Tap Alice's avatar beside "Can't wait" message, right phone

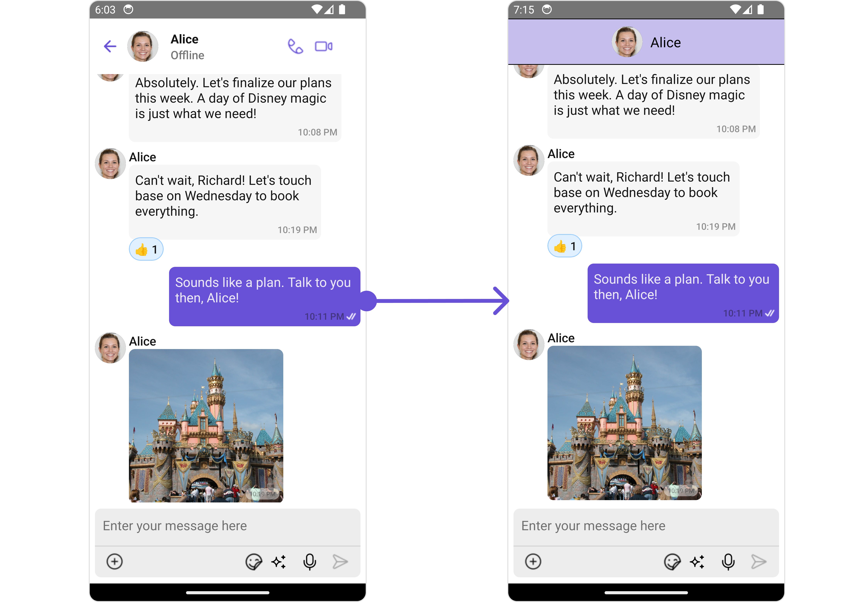tap(529, 160)
